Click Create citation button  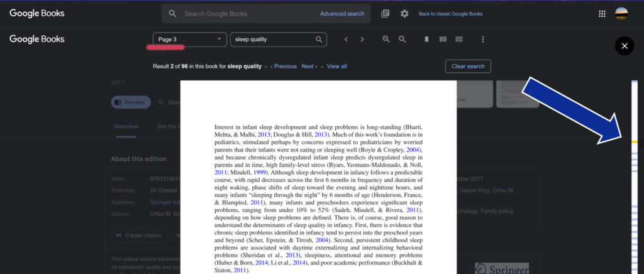(x=139, y=236)
